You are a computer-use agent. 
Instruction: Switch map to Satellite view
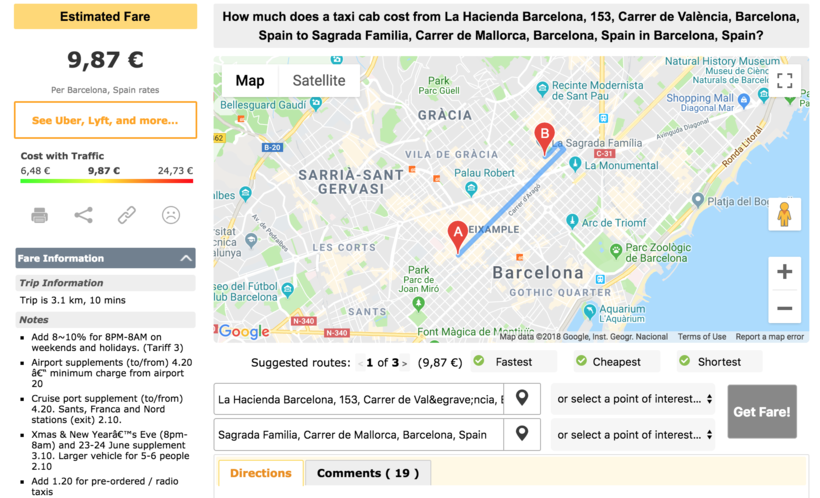[x=319, y=81]
